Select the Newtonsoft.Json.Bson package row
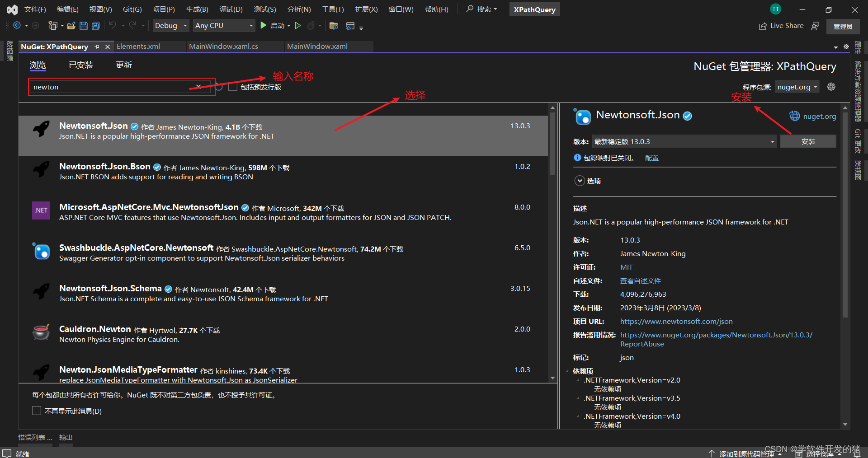Image resolution: width=868 pixels, height=458 pixels. 283,177
